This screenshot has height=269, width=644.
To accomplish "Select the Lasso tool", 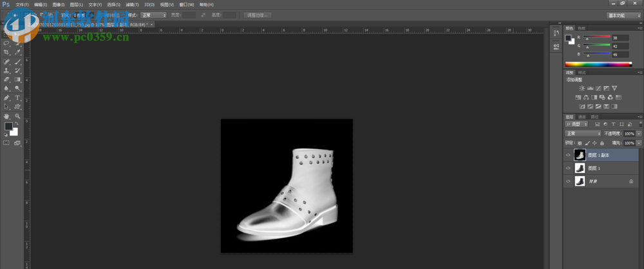I will click(x=6, y=43).
